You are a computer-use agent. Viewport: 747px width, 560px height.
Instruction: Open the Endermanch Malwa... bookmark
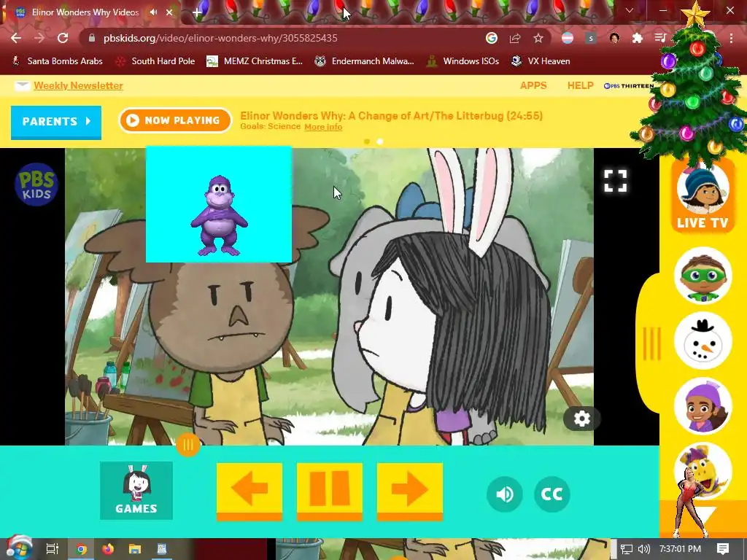coord(365,61)
